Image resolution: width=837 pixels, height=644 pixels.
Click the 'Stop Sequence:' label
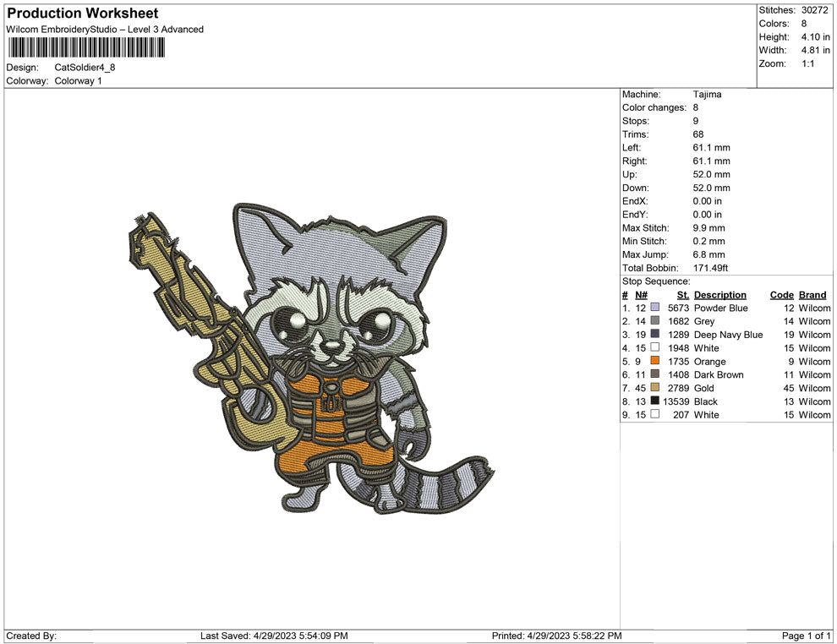[x=656, y=281]
